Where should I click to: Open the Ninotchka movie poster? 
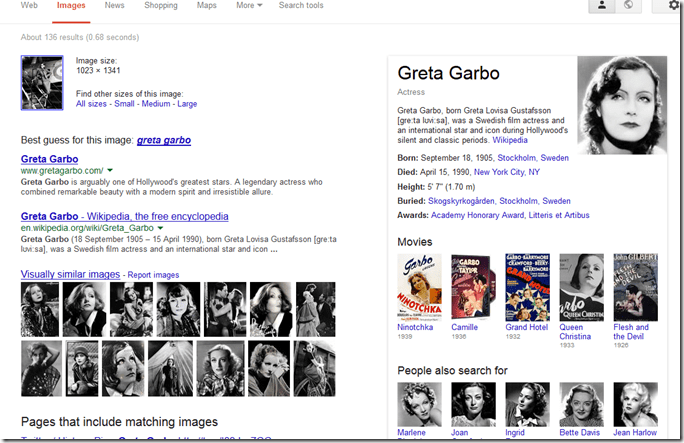point(419,286)
